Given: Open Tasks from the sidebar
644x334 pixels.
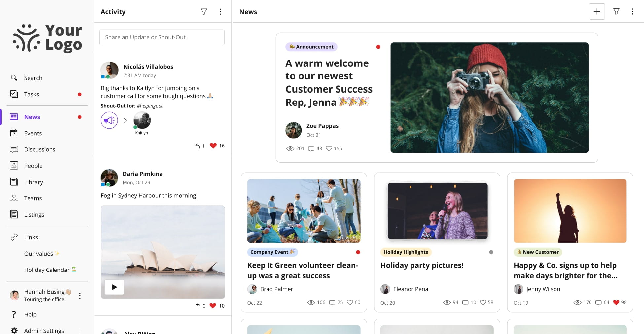Looking at the screenshot, I should coord(31,94).
